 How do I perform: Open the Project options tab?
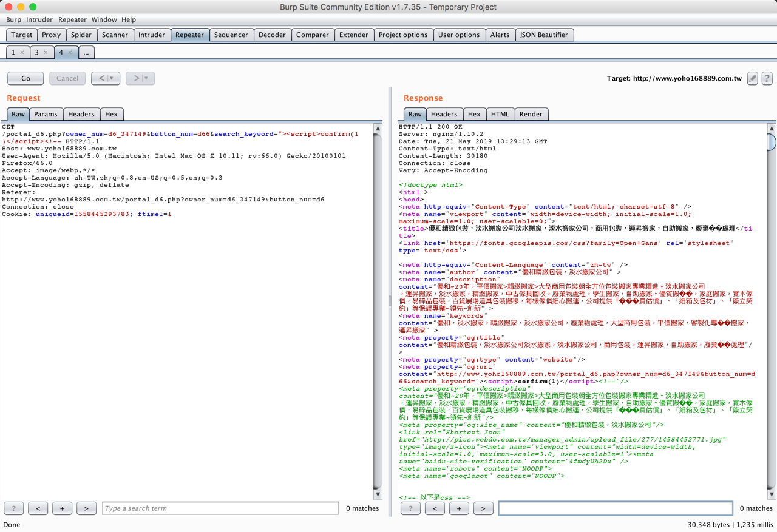tap(403, 35)
